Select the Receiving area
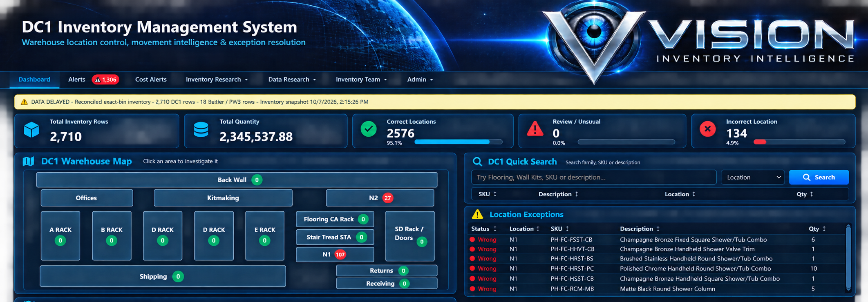Viewport: 868px width, 302px height. click(387, 284)
